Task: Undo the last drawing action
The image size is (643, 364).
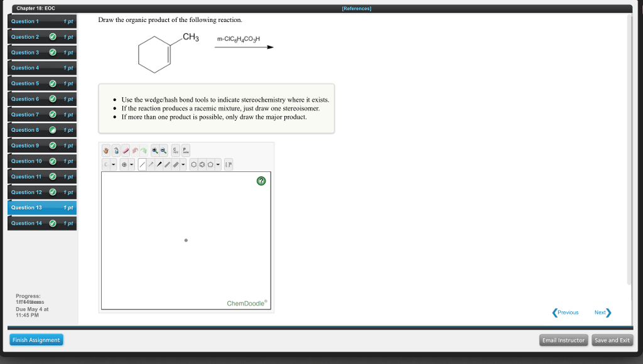Action: (x=134, y=150)
